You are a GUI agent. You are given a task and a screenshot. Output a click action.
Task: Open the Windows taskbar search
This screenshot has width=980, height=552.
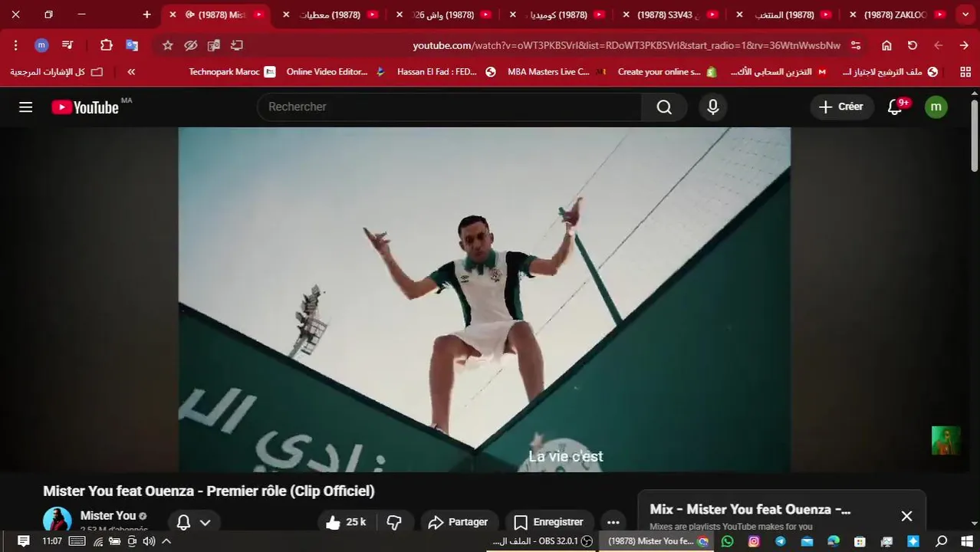click(942, 541)
